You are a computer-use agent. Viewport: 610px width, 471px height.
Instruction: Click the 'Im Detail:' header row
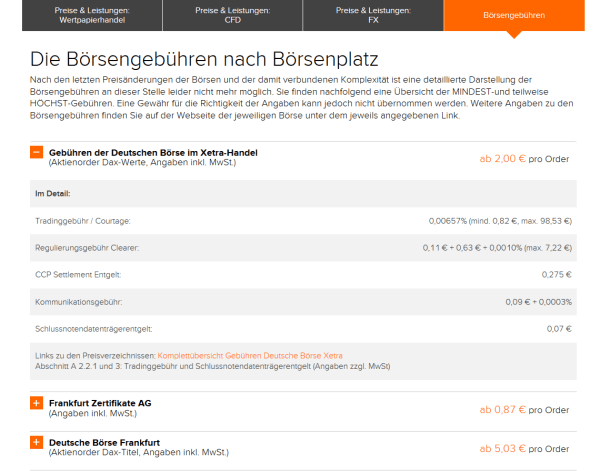(303, 193)
